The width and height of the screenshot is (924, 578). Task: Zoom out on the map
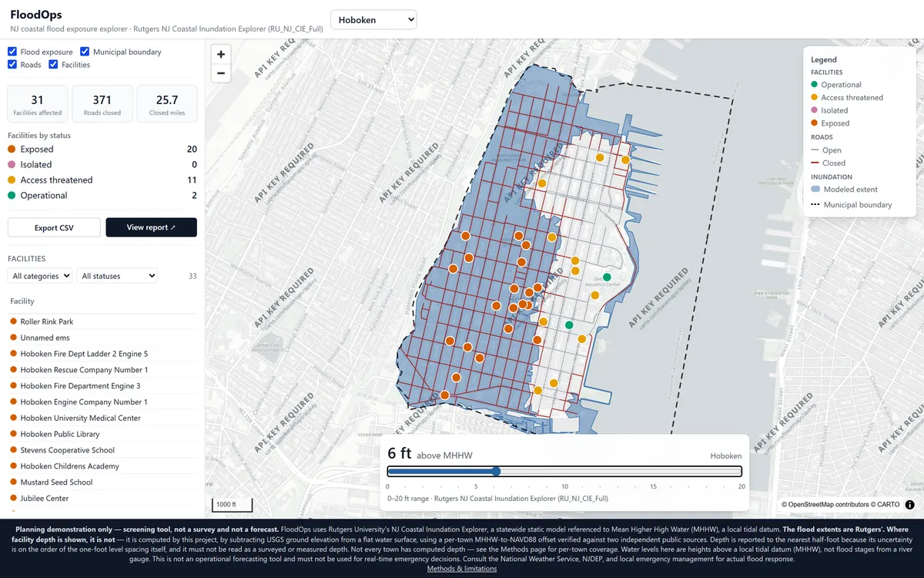pos(221,73)
